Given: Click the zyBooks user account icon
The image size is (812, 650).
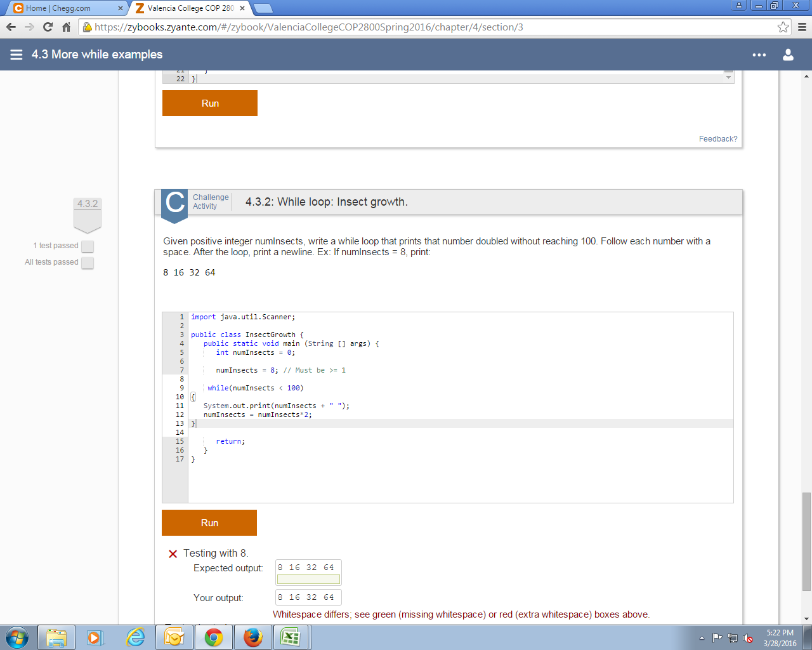Looking at the screenshot, I should click(788, 55).
